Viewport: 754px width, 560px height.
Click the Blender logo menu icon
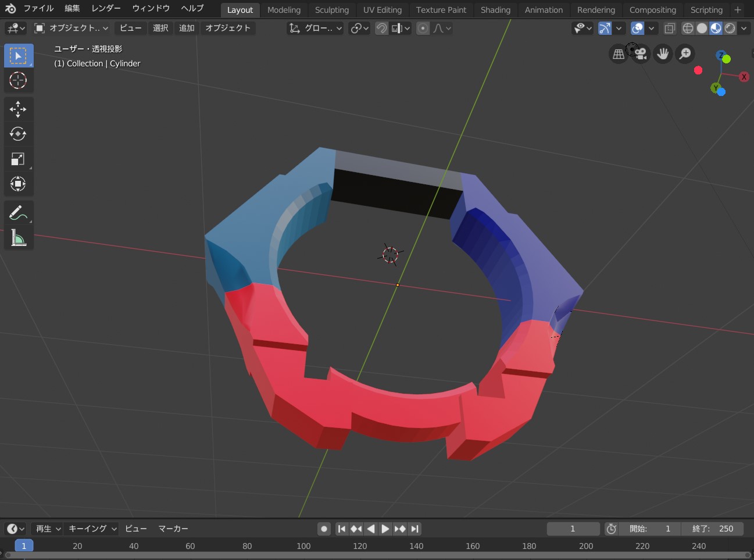click(10, 9)
